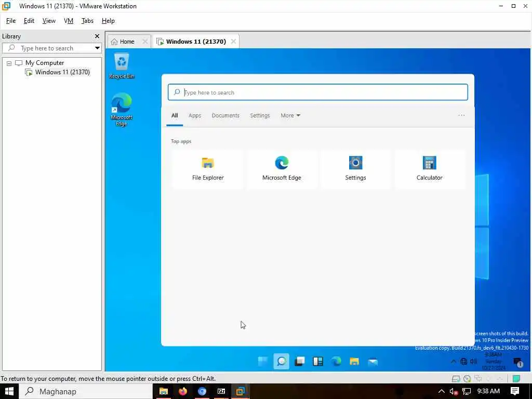Open guest notification center icon
The image size is (532, 399).
coord(518,362)
